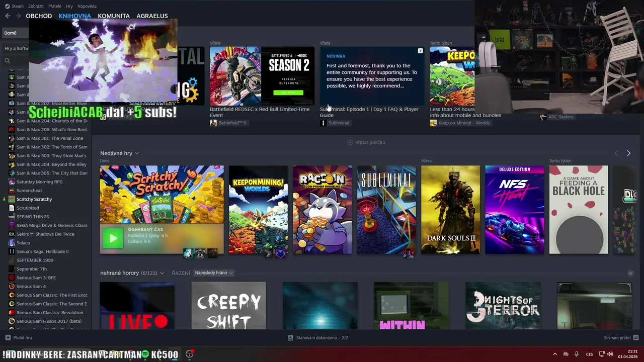Open the NFS Heat Deluxe cover

(x=514, y=210)
